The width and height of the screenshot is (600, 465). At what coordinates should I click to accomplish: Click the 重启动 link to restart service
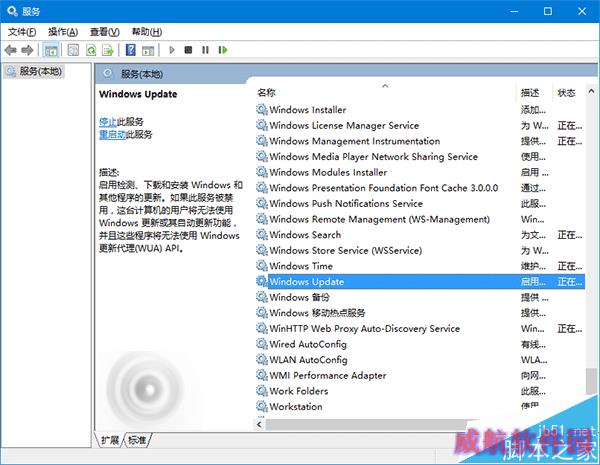(112, 134)
